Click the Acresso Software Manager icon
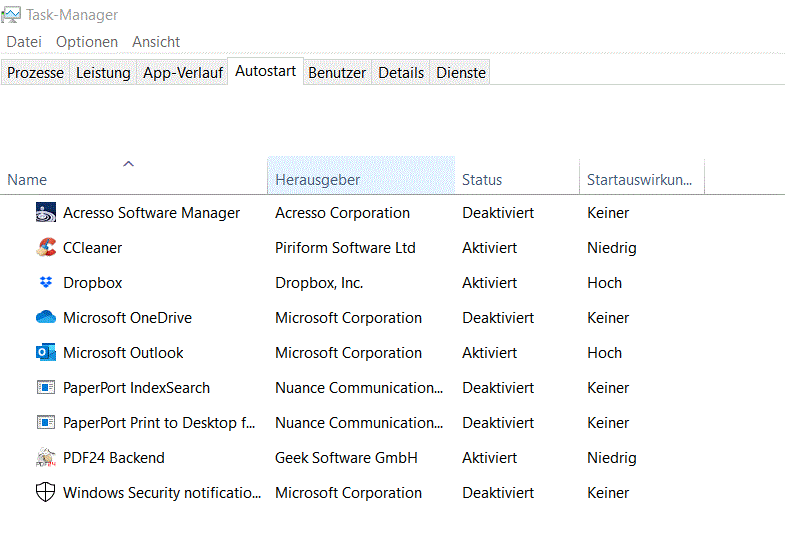The height and width of the screenshot is (556, 785). (46, 213)
